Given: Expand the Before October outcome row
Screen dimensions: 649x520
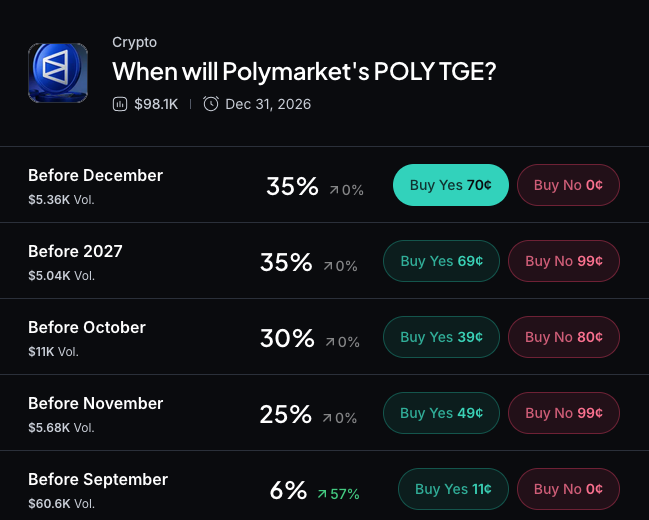Looking at the screenshot, I should point(324,337).
